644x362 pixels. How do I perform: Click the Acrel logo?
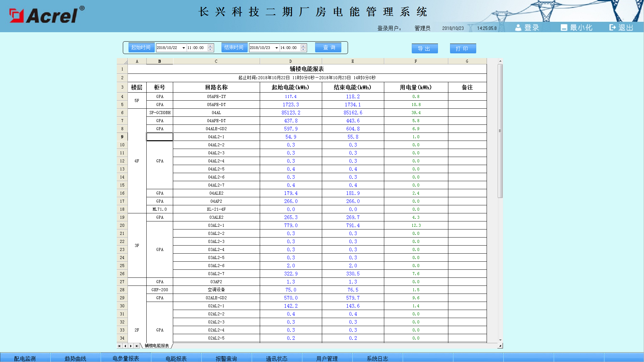47,15
